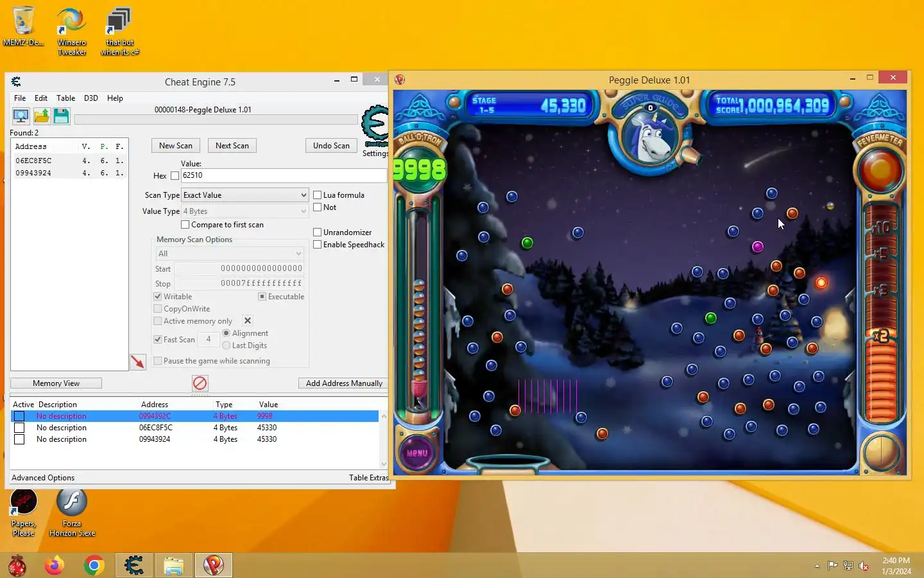
Task: Open the File menu
Action: pos(20,98)
